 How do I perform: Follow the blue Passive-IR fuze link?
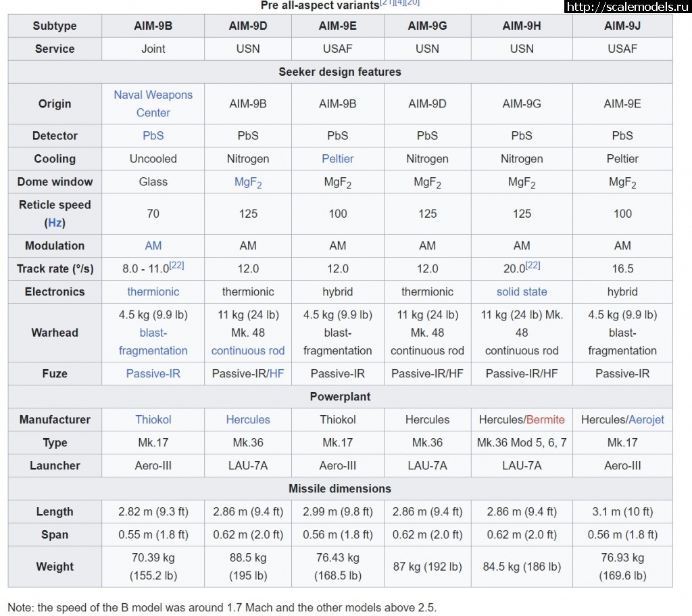click(x=153, y=373)
